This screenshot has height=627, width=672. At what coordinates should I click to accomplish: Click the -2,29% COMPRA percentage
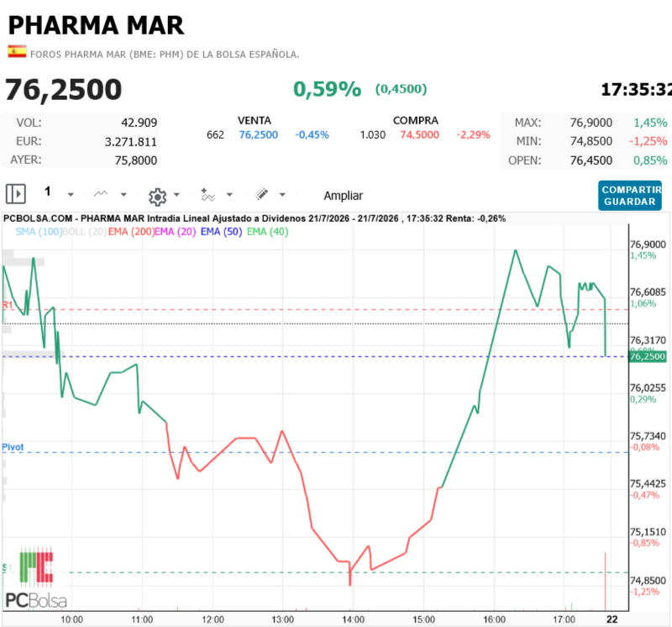(x=473, y=135)
